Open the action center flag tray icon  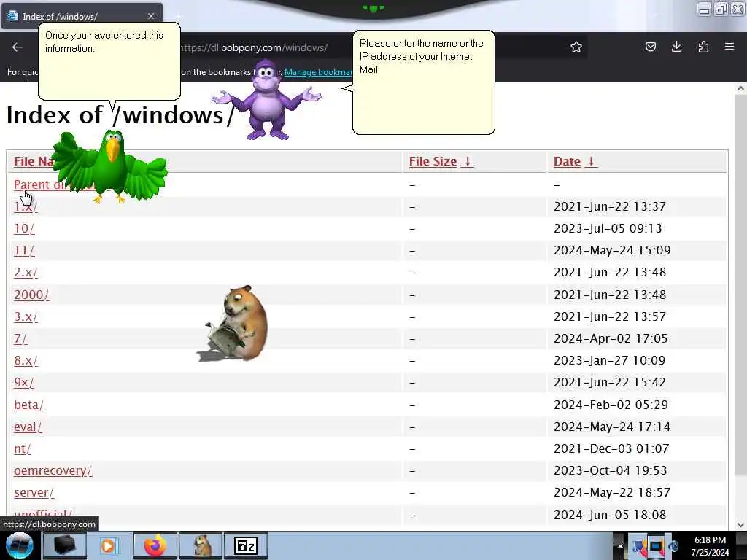[x=638, y=546]
